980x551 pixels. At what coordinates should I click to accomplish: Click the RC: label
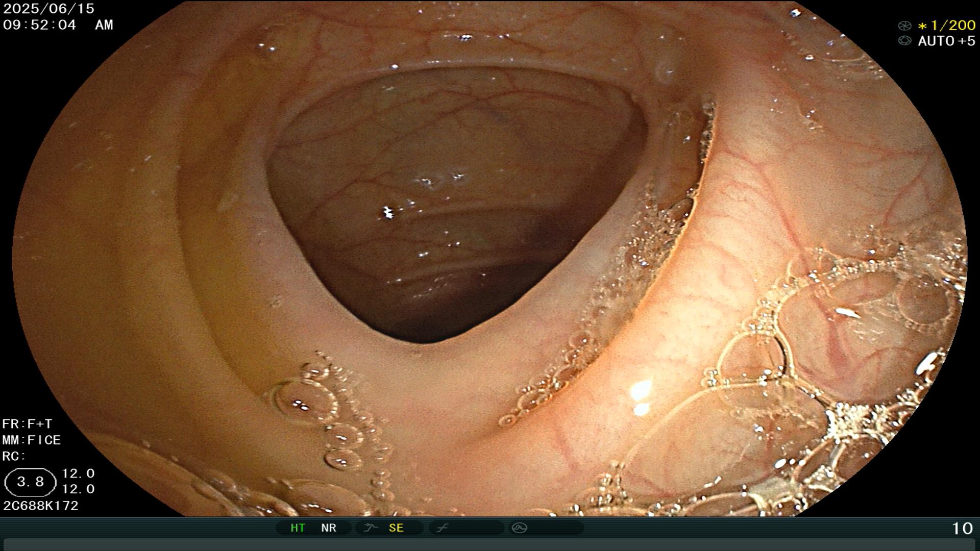pyautogui.click(x=14, y=457)
